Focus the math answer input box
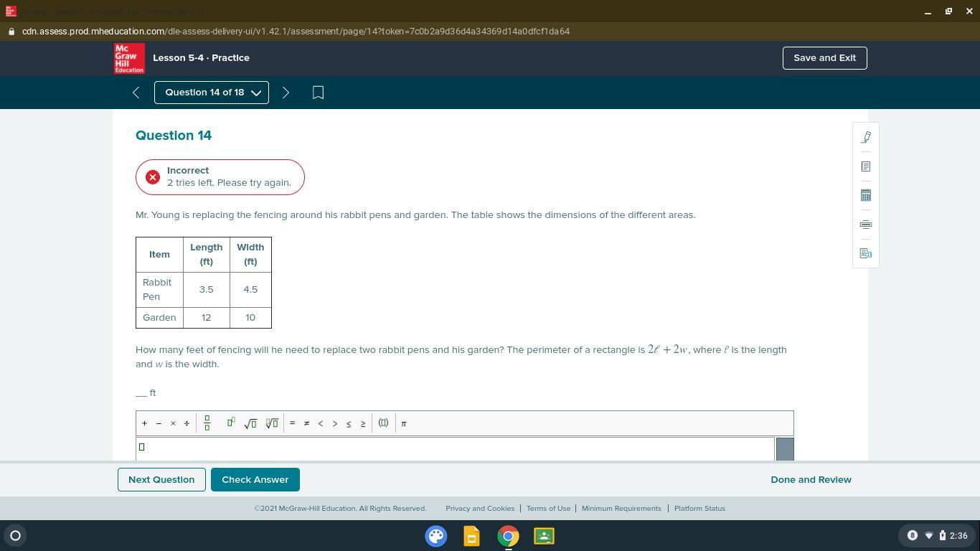This screenshot has height=551, width=980. tap(455, 448)
